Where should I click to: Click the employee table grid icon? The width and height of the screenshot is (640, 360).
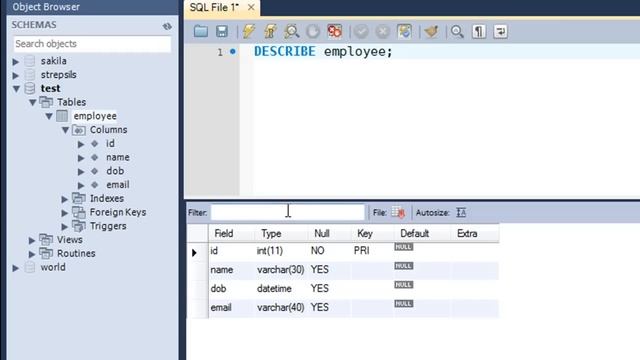(x=62, y=116)
